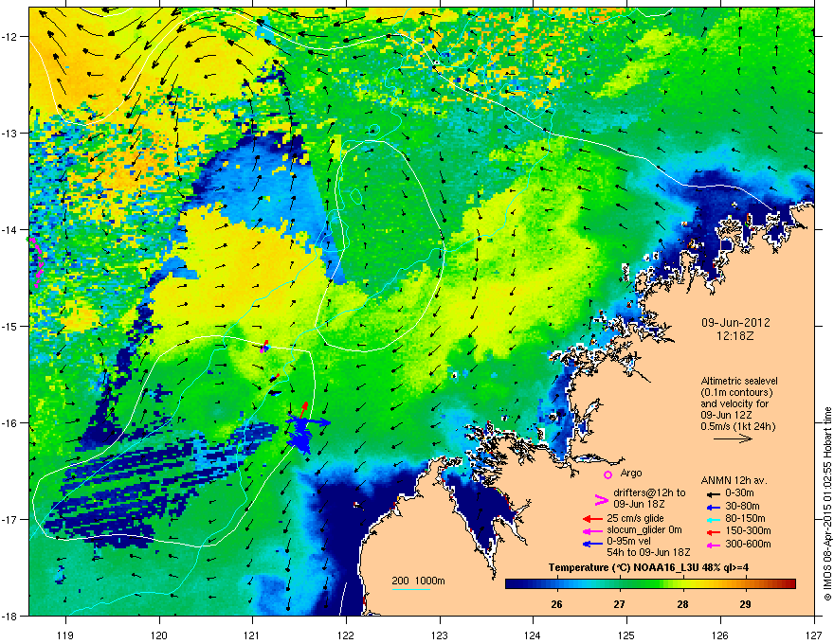Click the colorbar tick label '26'
Screen dimensions: 834x644
(x=556, y=604)
